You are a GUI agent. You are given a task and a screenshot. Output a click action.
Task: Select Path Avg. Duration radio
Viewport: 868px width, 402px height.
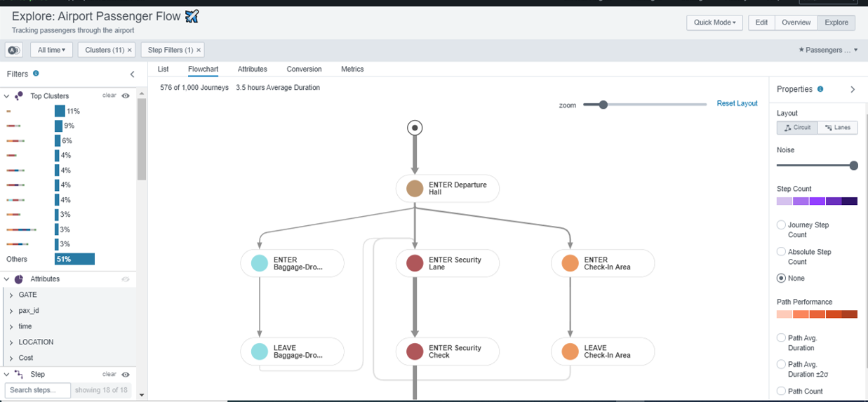(781, 337)
